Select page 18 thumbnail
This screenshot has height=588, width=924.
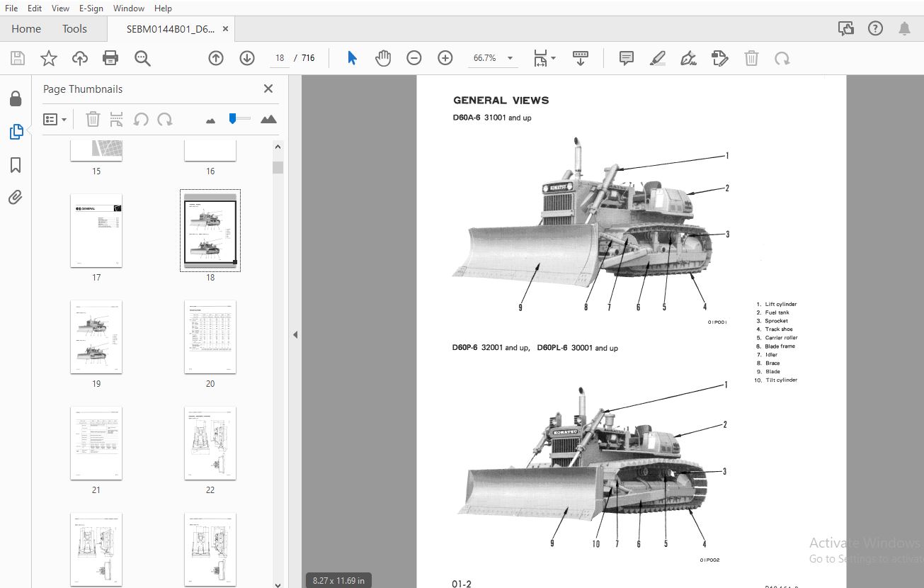pyautogui.click(x=210, y=231)
